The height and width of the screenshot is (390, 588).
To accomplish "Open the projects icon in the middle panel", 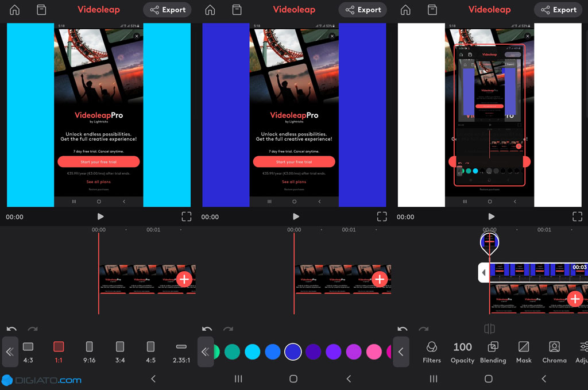I will 237,10.
